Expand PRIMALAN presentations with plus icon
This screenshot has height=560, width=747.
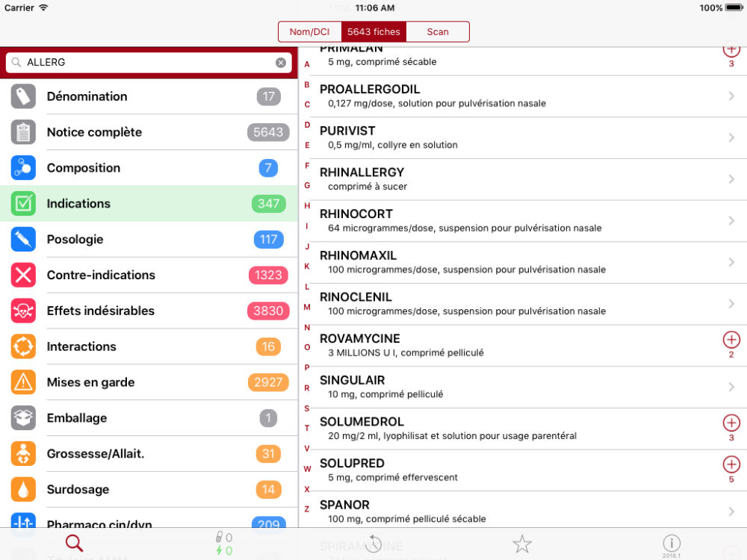click(x=731, y=49)
